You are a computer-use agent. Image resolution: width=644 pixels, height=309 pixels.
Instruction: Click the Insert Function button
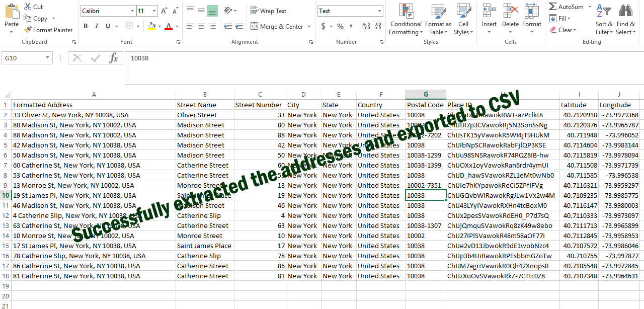point(114,57)
